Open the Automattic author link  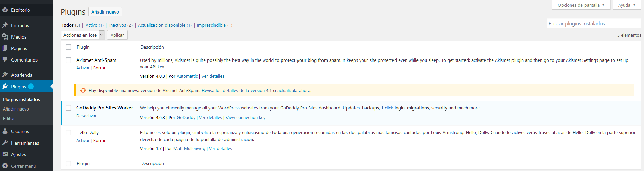(x=187, y=76)
